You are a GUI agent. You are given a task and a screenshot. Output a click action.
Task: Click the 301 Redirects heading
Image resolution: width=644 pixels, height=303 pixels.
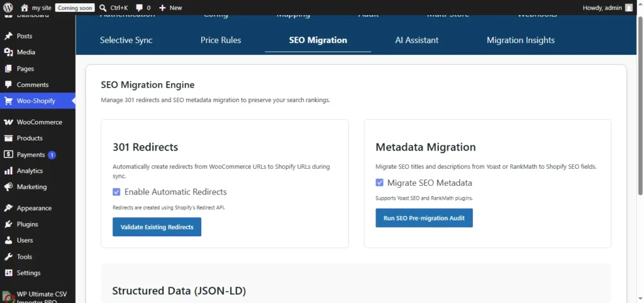(x=145, y=147)
